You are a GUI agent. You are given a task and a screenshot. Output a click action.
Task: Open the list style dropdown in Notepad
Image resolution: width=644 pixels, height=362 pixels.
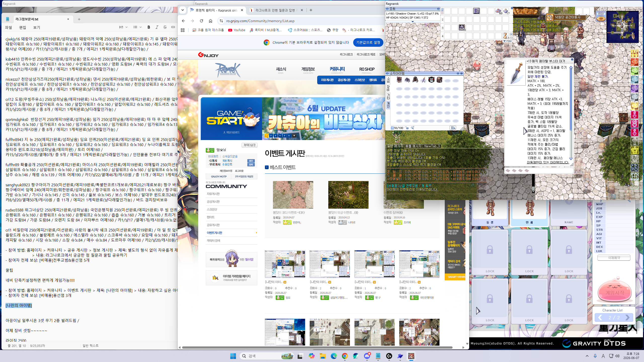pos(137,27)
